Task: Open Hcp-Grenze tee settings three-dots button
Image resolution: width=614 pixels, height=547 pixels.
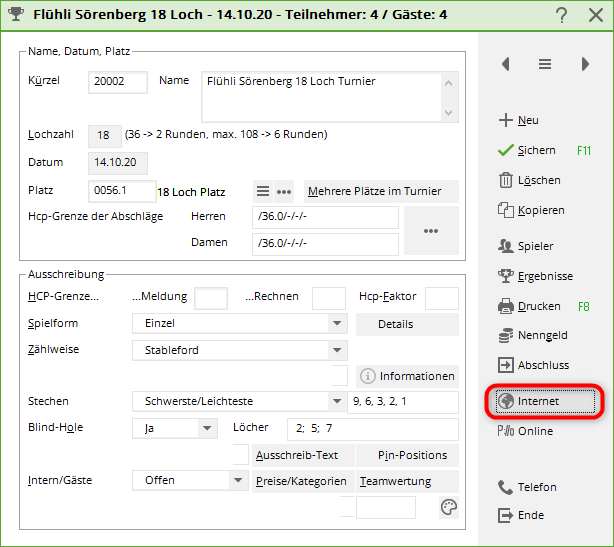Action: [431, 231]
